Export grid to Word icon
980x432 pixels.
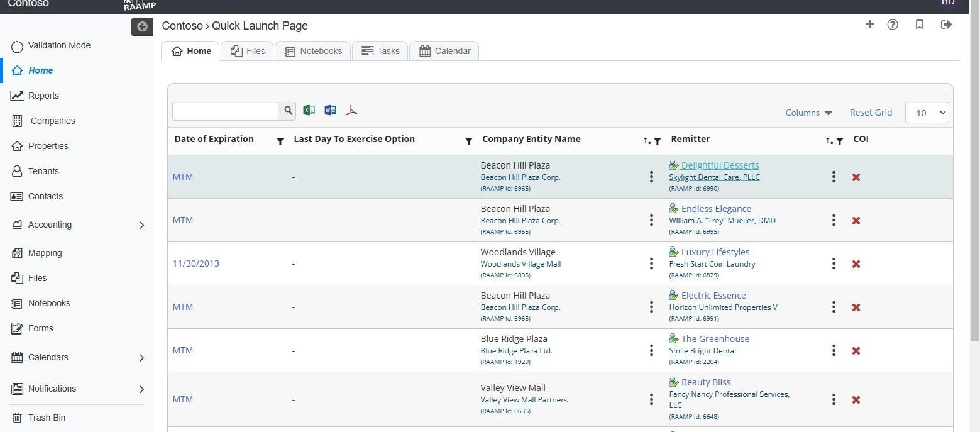point(330,111)
